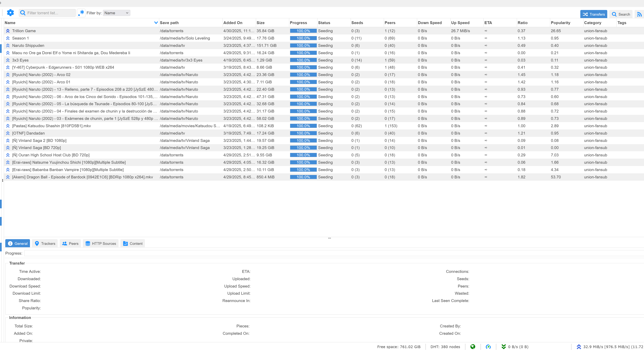The height and width of the screenshot is (350, 644).
Task: Click seeding icon for Naruto Arco 01
Action: [x=8, y=82]
